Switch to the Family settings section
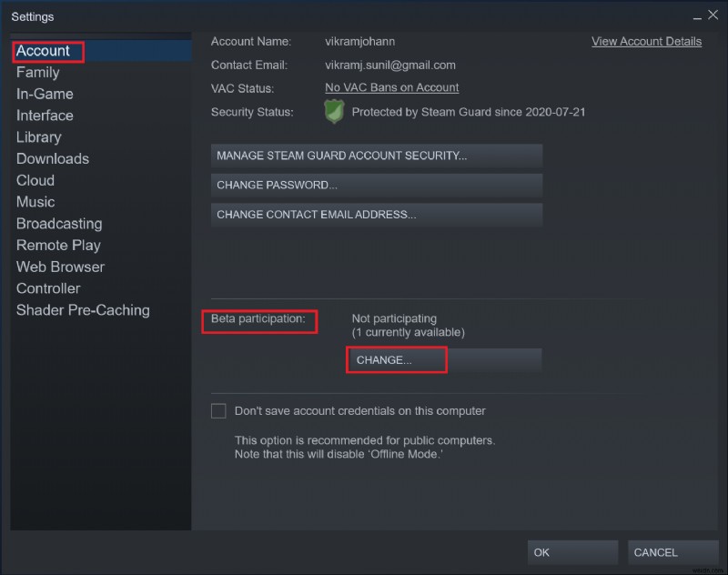 tap(37, 72)
